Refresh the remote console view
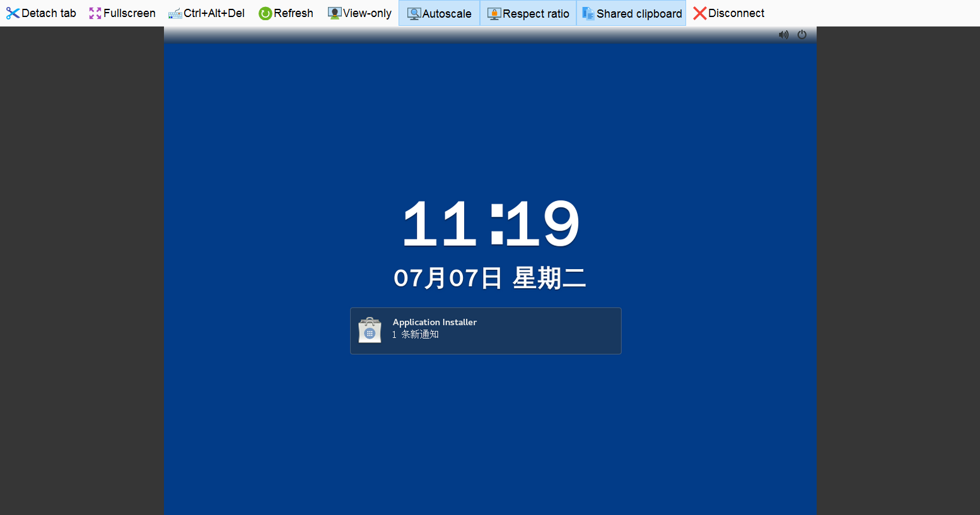The image size is (980, 515). coord(286,13)
